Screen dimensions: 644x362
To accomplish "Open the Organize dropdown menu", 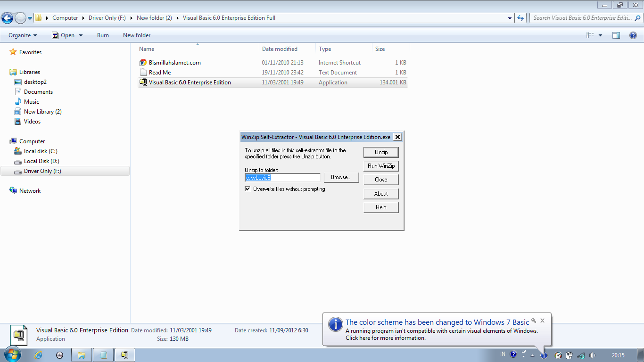I will (23, 35).
